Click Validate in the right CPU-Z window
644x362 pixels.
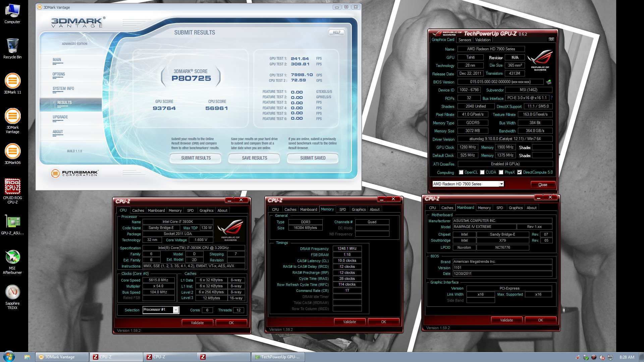(506, 320)
